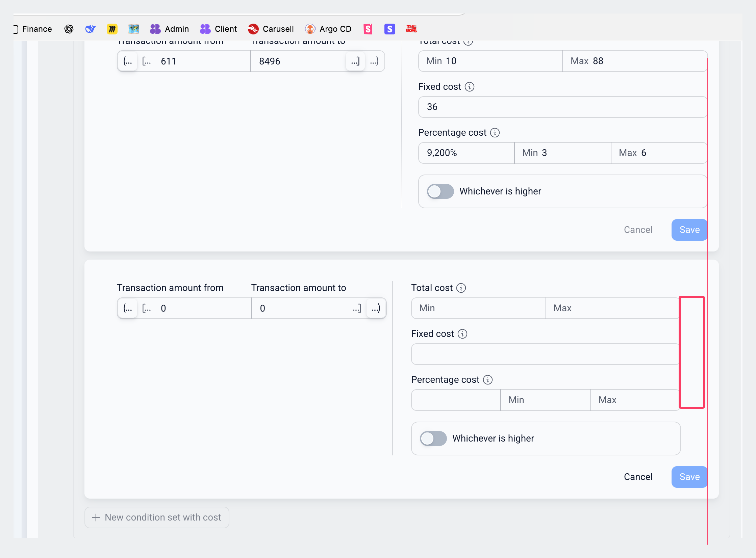756x558 pixels.
Task: Add New condition set with cost
Action: click(x=157, y=518)
